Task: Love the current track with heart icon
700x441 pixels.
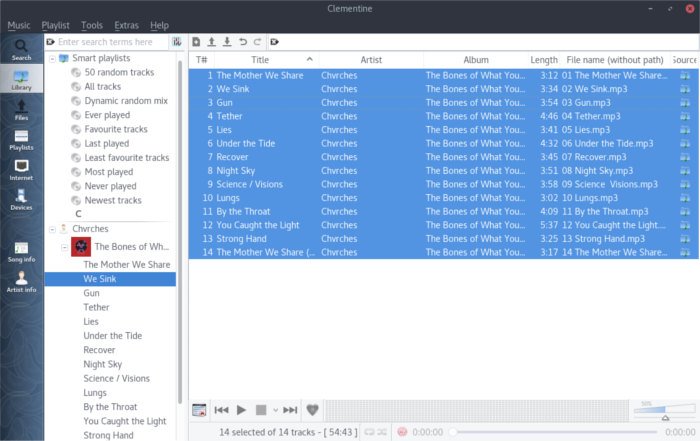Action: pos(312,410)
